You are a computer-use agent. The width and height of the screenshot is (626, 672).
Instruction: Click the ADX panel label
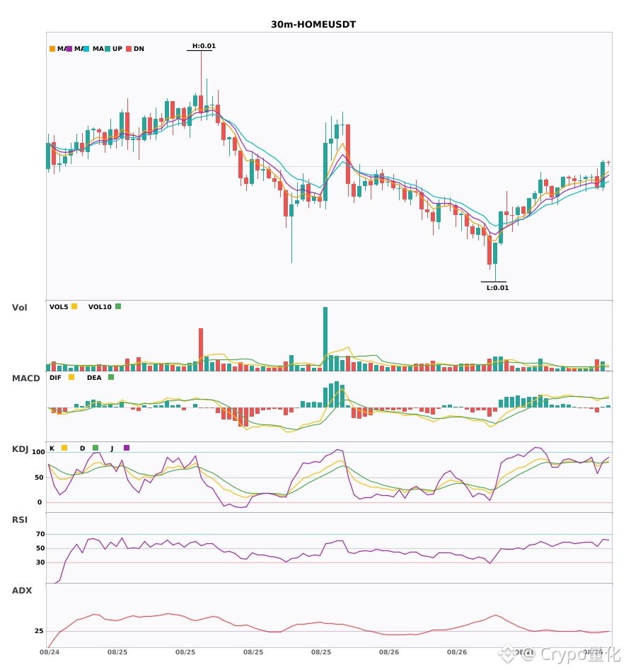(x=22, y=591)
